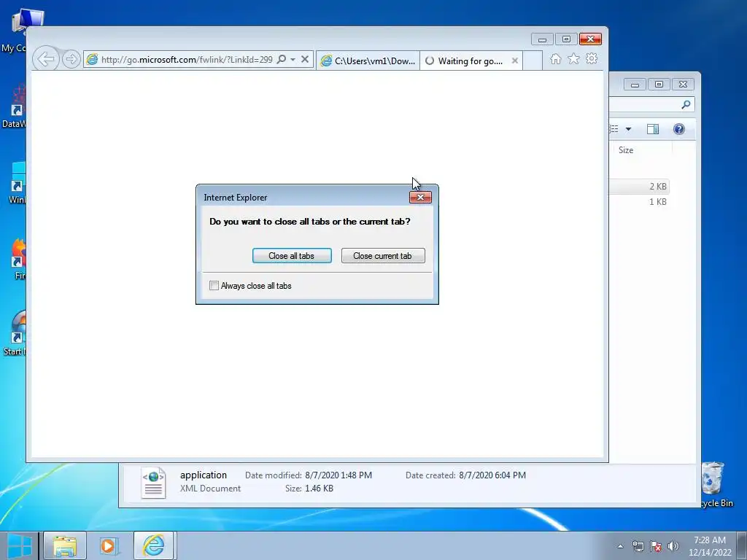
Task: Open the network tray icon
Action: (638, 546)
